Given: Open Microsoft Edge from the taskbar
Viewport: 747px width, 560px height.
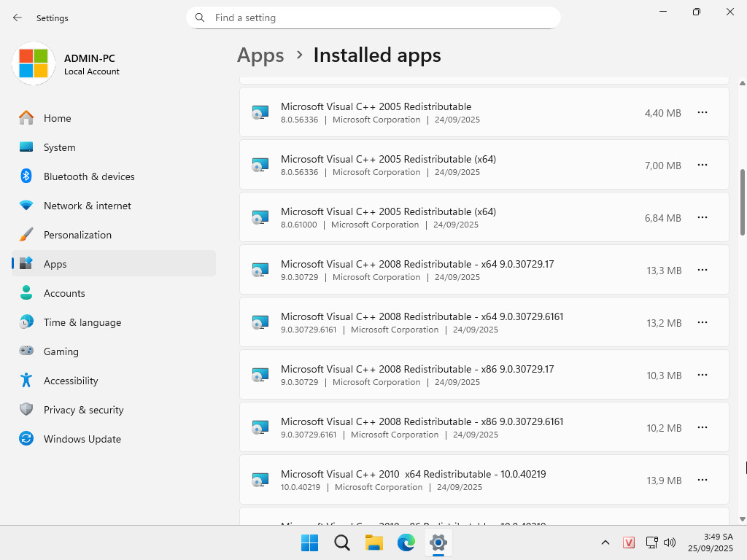Looking at the screenshot, I should (406, 542).
